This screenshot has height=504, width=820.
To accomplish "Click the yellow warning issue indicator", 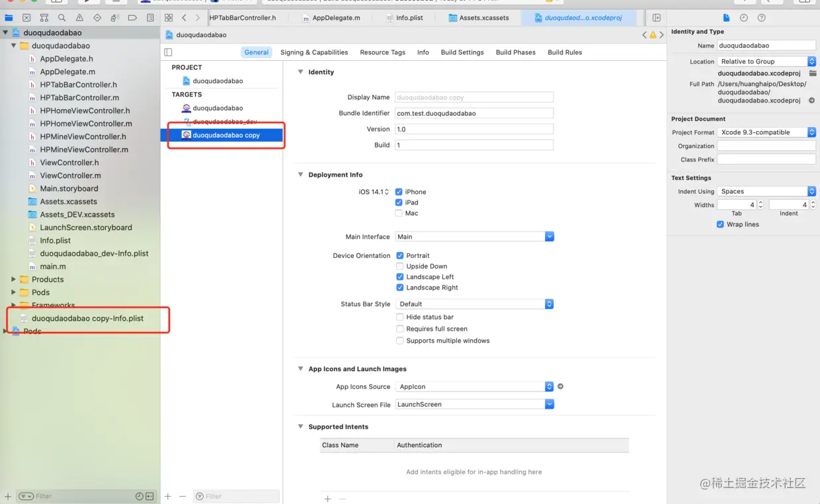I will point(653,35).
